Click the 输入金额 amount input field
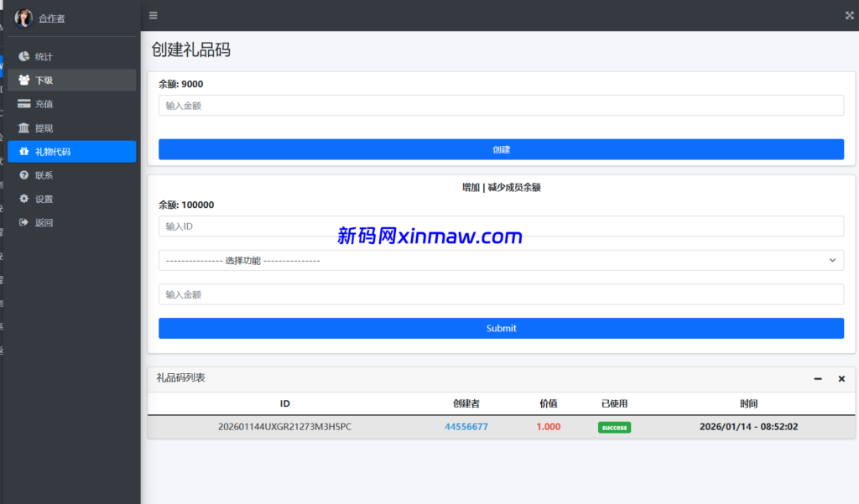The width and height of the screenshot is (859, 504). tap(501, 105)
